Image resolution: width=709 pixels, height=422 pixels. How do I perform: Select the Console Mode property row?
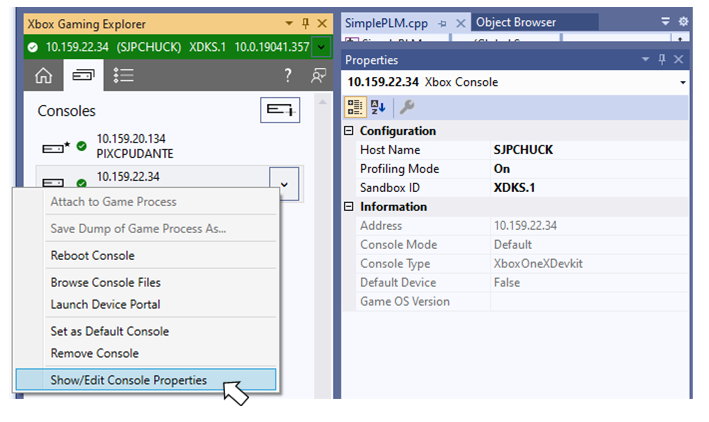(522, 245)
